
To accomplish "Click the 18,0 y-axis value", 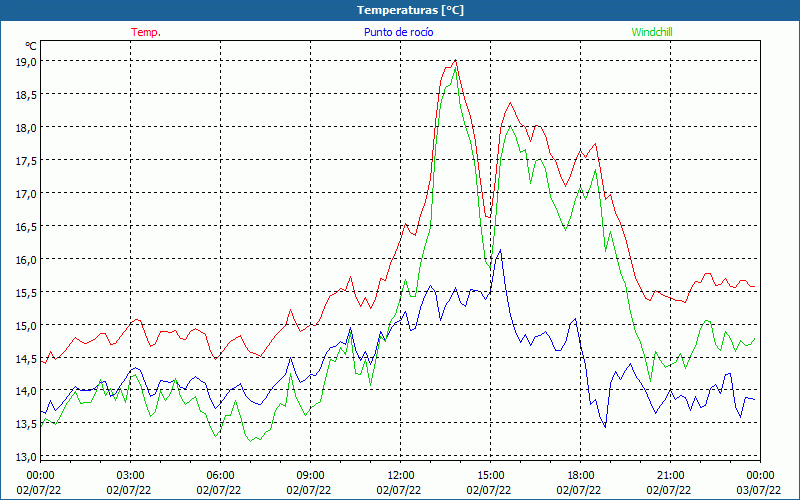I will (26, 128).
